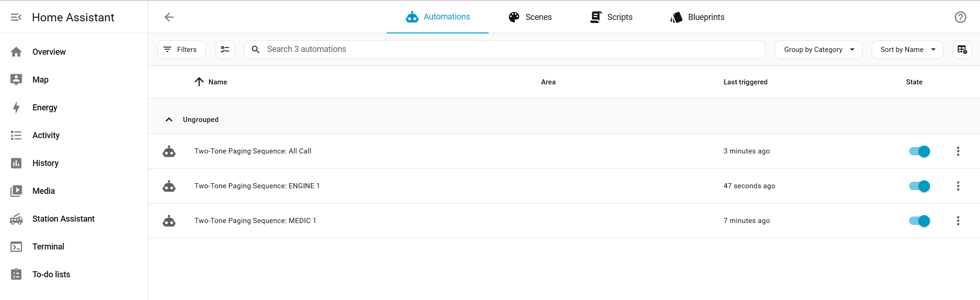
Task: Toggle off the ENGINE 1 automation
Action: click(919, 186)
